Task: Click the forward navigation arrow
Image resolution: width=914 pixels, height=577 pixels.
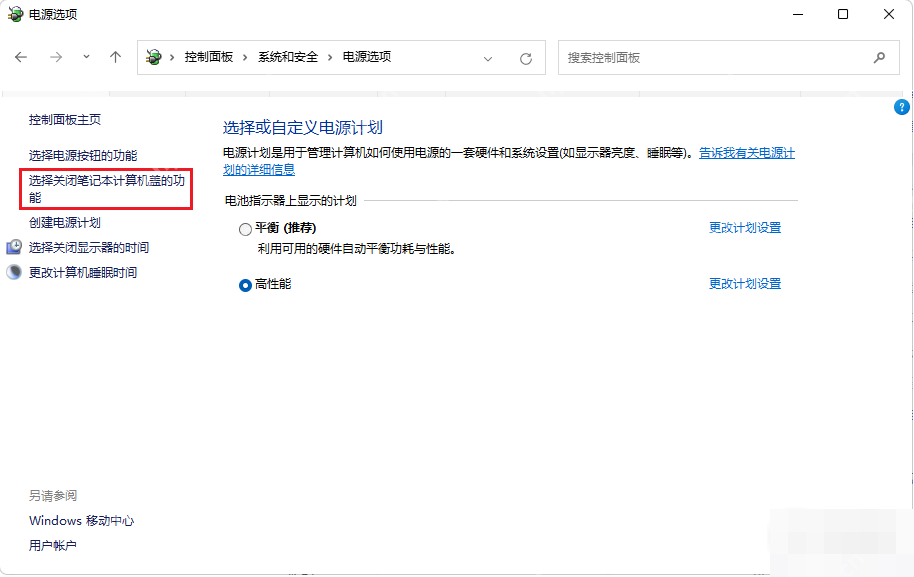Action: click(56, 57)
